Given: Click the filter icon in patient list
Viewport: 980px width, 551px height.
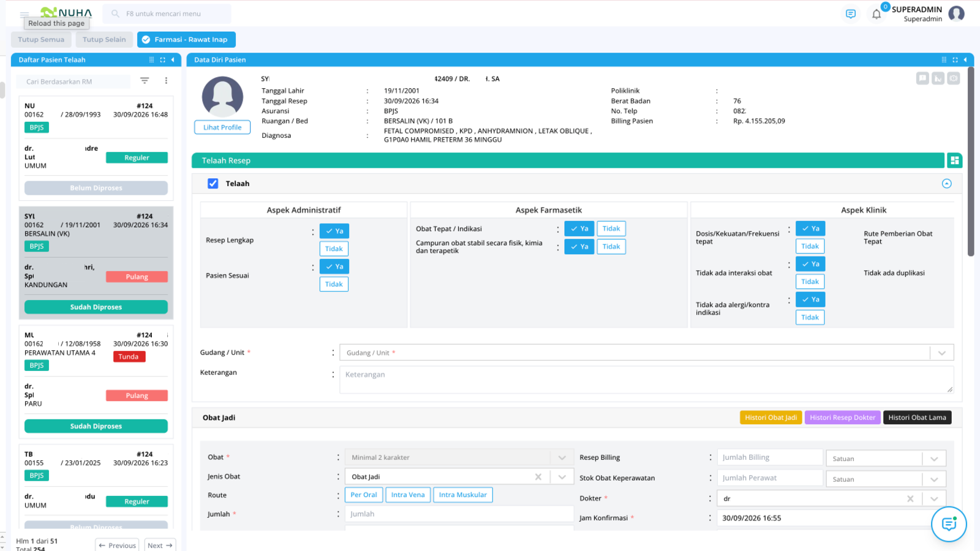Looking at the screenshot, I should (x=145, y=81).
